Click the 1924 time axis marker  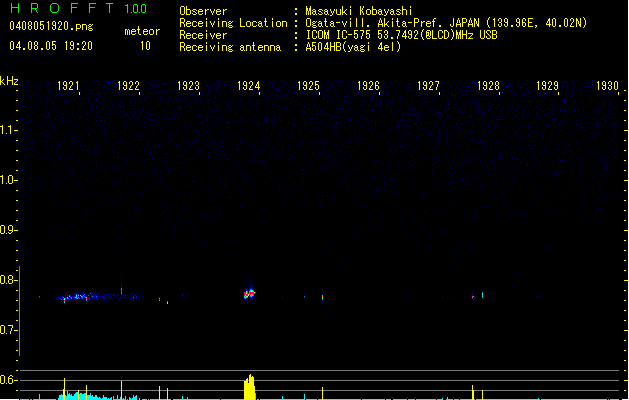(248, 86)
